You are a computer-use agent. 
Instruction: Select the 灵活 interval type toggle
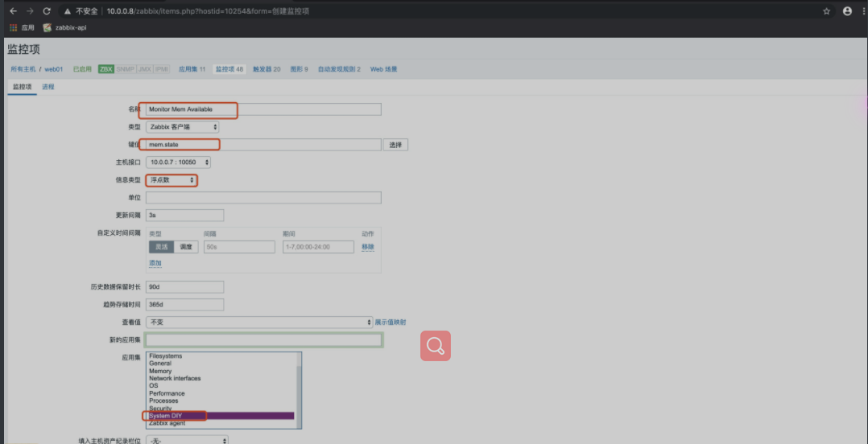tap(161, 247)
